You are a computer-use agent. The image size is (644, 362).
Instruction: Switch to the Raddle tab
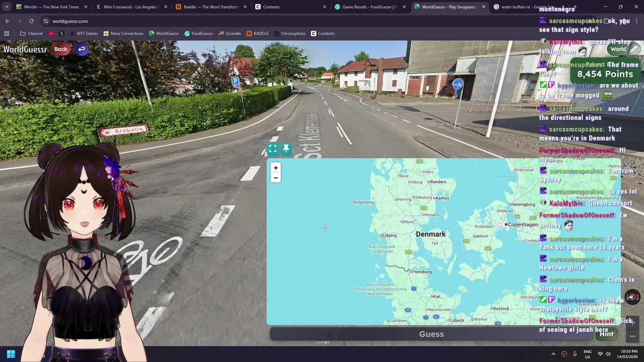pyautogui.click(x=210, y=7)
